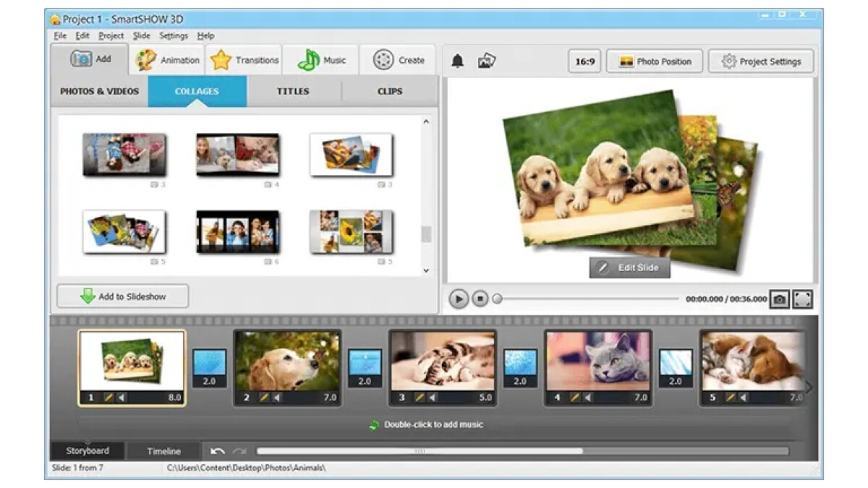Open the Create tab
This screenshot has width=868, height=488.
(x=399, y=60)
